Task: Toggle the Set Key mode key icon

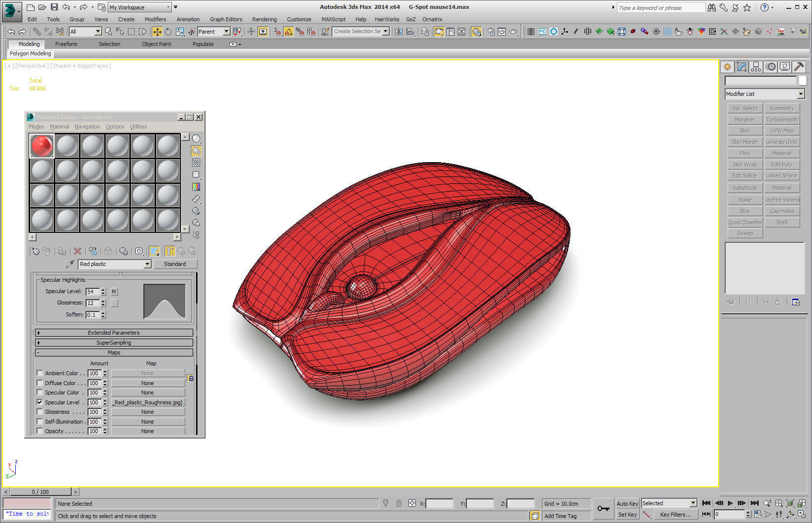Action: (x=603, y=509)
